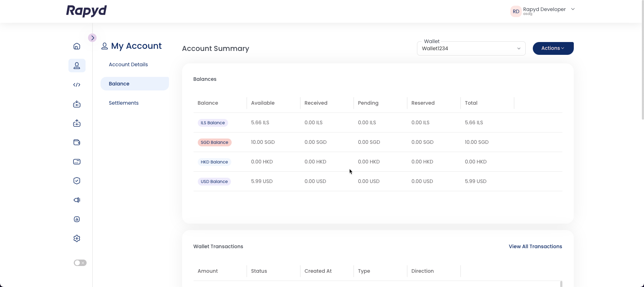
Task: Click the person icon beside My Account heading
Action: click(x=104, y=46)
